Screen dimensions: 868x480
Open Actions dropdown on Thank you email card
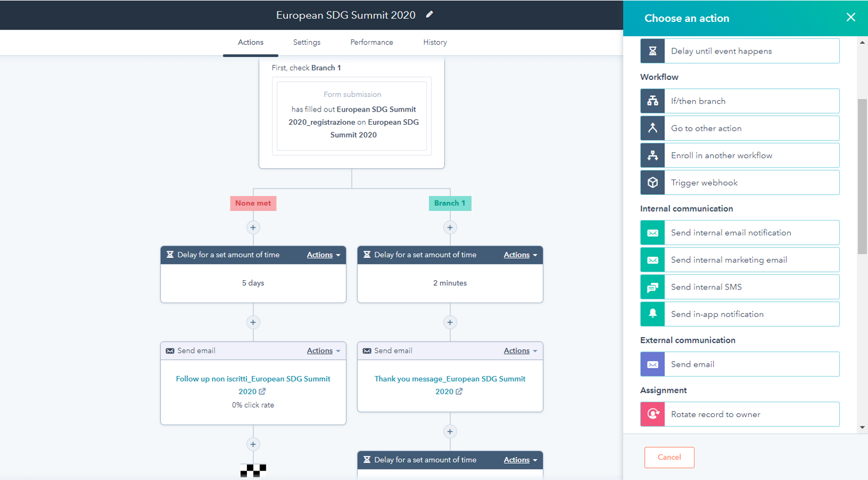(x=520, y=351)
